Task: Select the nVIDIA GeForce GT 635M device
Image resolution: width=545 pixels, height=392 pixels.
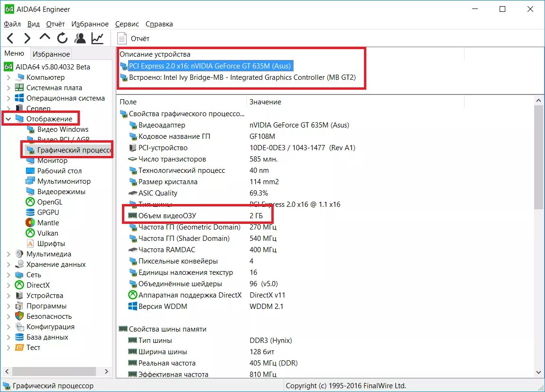Action: pos(207,66)
